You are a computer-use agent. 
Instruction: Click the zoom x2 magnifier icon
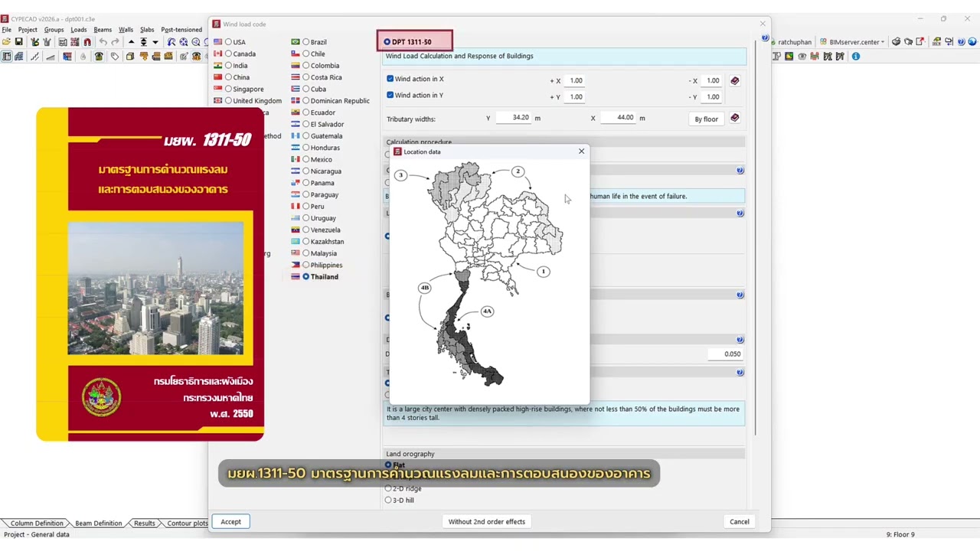[196, 42]
